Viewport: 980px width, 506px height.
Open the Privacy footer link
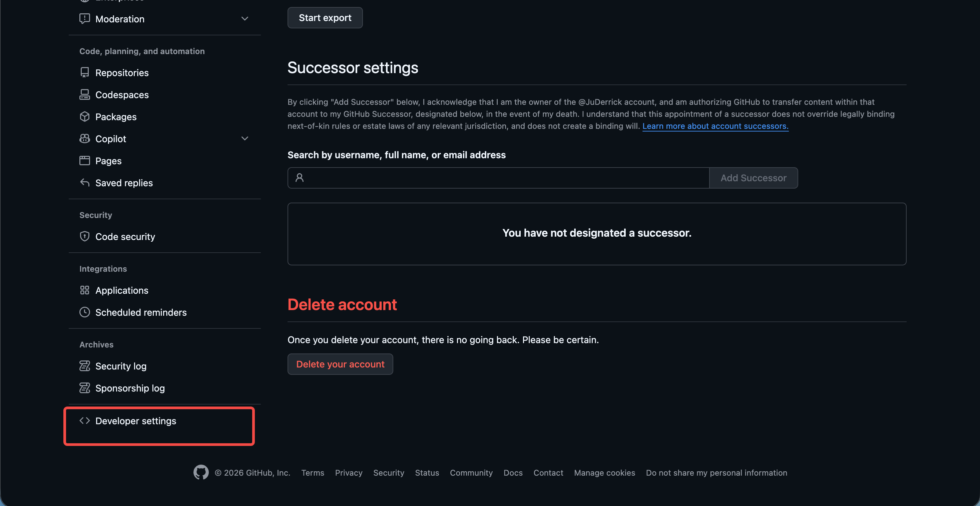[x=349, y=473]
